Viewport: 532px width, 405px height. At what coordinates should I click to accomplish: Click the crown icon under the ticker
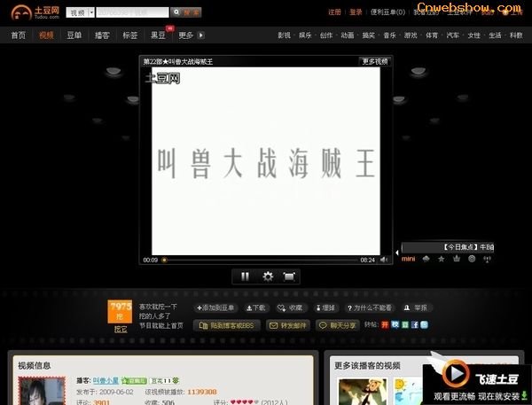(457, 259)
